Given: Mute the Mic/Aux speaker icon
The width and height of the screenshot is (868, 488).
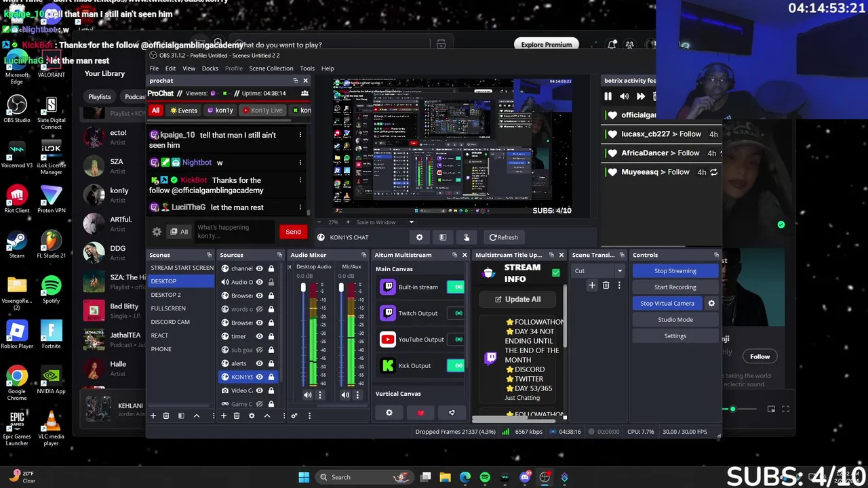Looking at the screenshot, I should pos(345,394).
